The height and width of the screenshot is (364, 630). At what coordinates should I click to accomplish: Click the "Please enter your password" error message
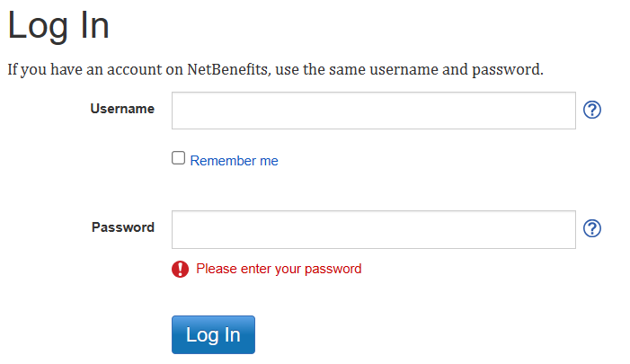pyautogui.click(x=279, y=269)
